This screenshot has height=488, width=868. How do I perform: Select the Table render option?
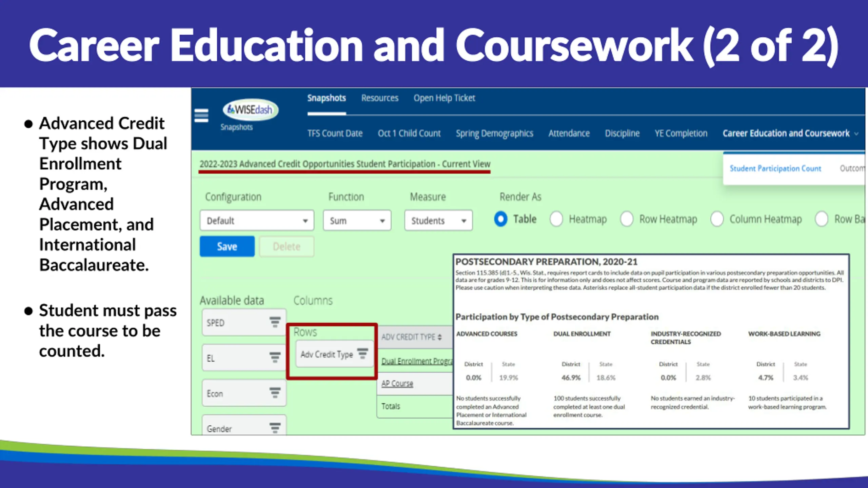(x=501, y=219)
